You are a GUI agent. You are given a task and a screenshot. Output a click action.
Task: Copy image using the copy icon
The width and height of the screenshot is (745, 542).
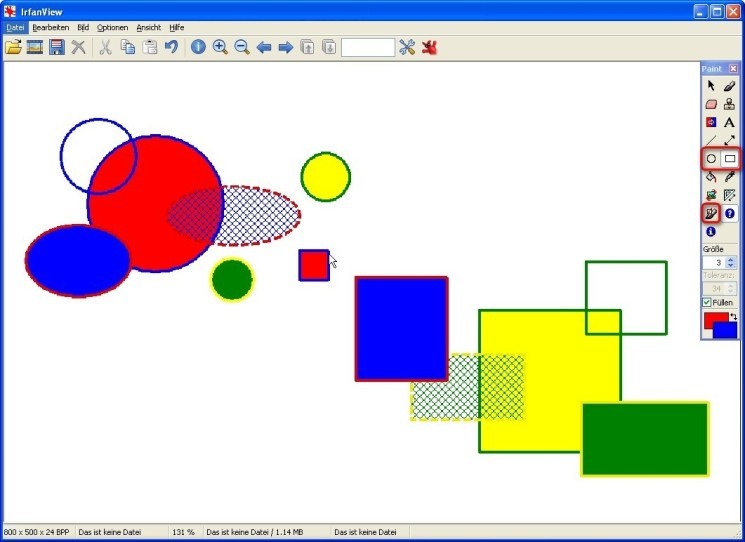click(x=128, y=47)
